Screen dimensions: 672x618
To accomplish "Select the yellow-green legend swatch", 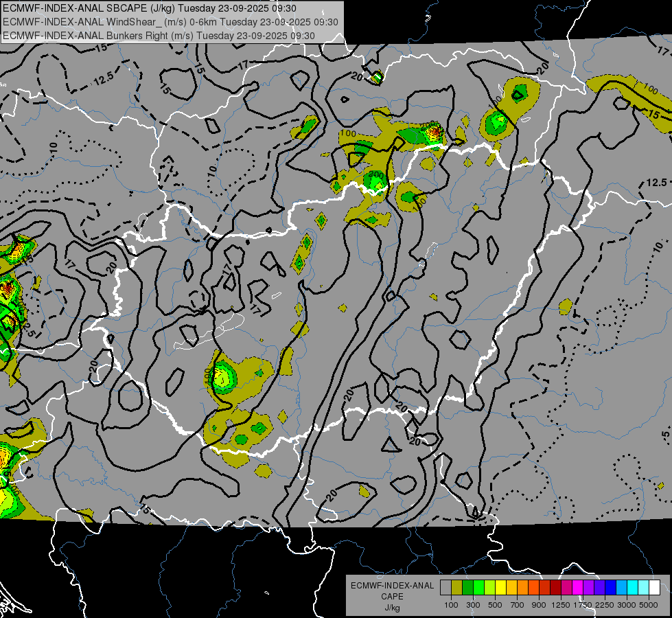I will [x=490, y=588].
